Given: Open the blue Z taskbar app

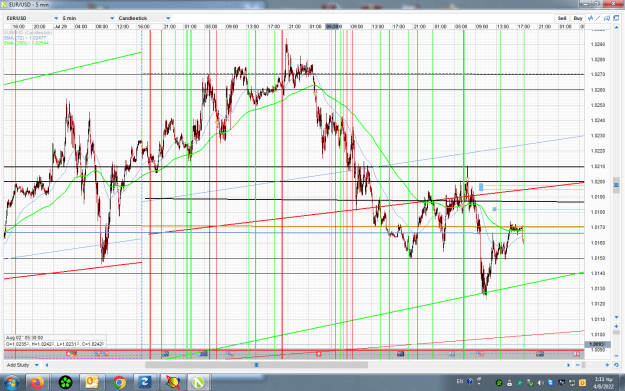Looking at the screenshot, I should [x=144, y=383].
